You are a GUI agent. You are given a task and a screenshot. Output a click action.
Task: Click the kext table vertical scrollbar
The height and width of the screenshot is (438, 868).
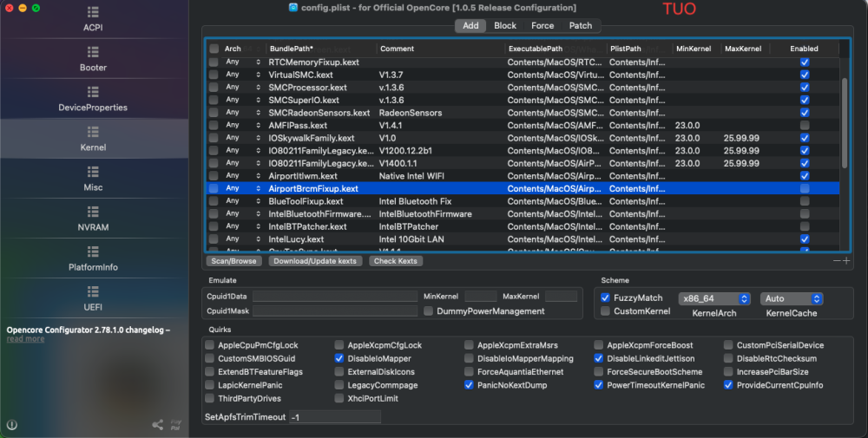pyautogui.click(x=845, y=123)
